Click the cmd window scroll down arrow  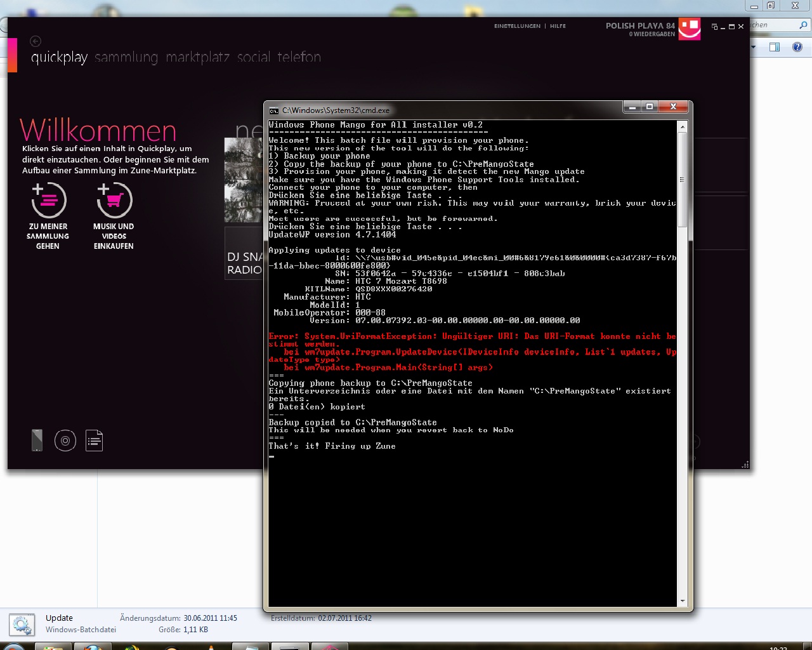pyautogui.click(x=683, y=601)
